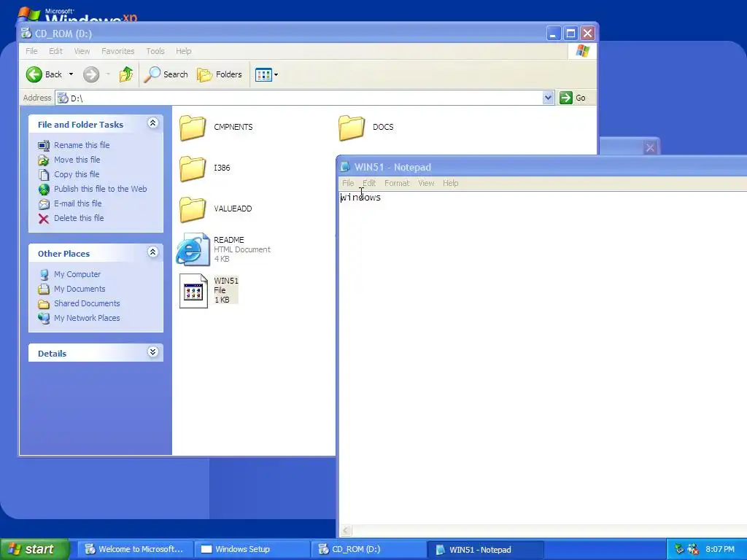Open the Explorer Favorites menu

click(117, 51)
